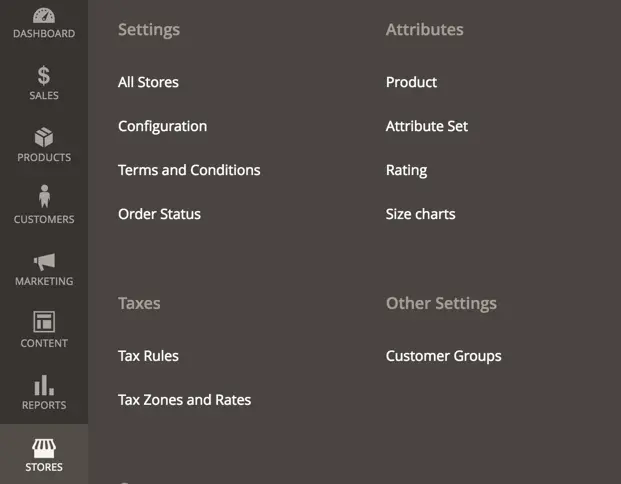The height and width of the screenshot is (484, 621).
Task: Select the Stores storefront icon
Action: click(44, 448)
